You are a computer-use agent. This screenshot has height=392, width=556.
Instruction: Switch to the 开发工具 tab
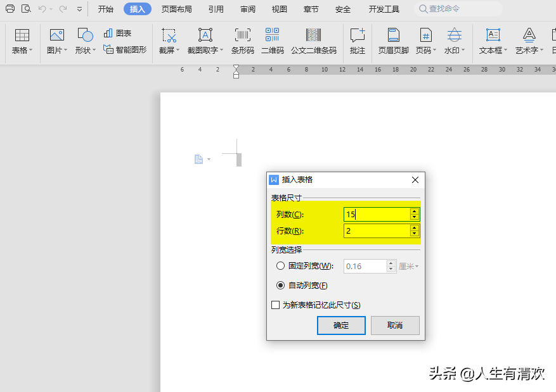point(384,9)
